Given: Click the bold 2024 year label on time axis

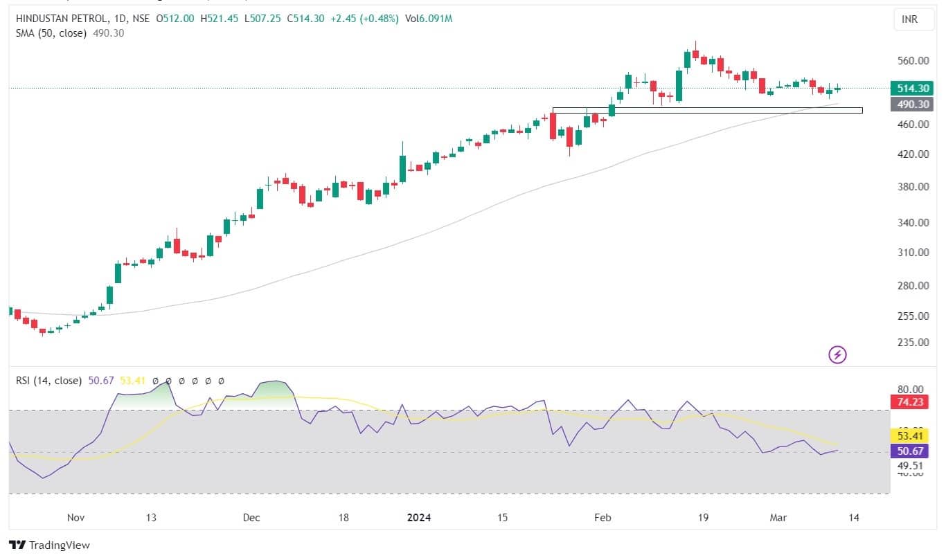Looking at the screenshot, I should click(420, 518).
